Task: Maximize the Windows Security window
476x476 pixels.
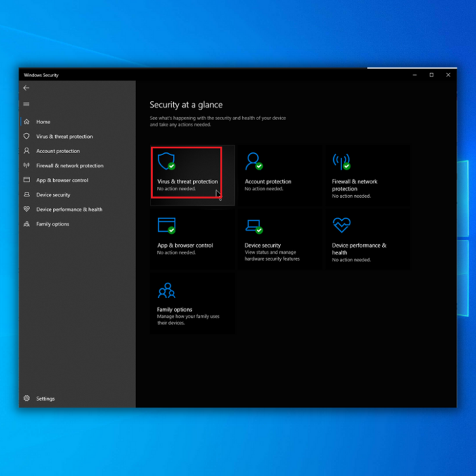Action: tap(432, 75)
